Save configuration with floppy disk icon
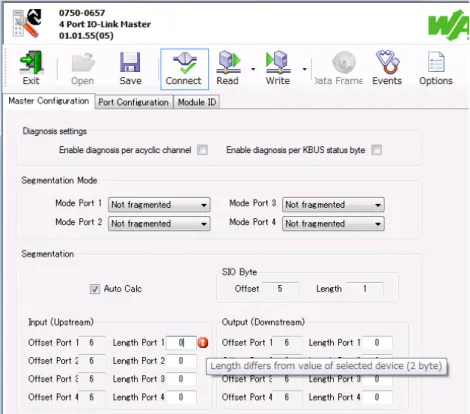 click(130, 62)
